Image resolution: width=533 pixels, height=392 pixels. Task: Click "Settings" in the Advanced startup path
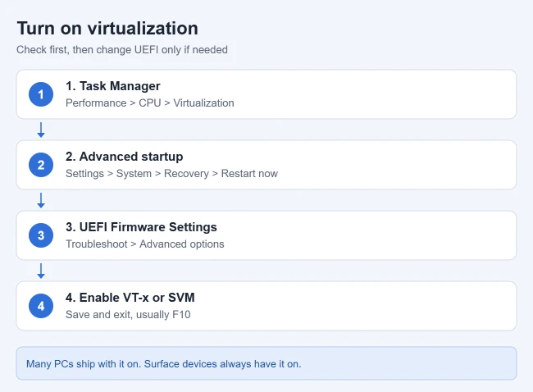click(84, 173)
